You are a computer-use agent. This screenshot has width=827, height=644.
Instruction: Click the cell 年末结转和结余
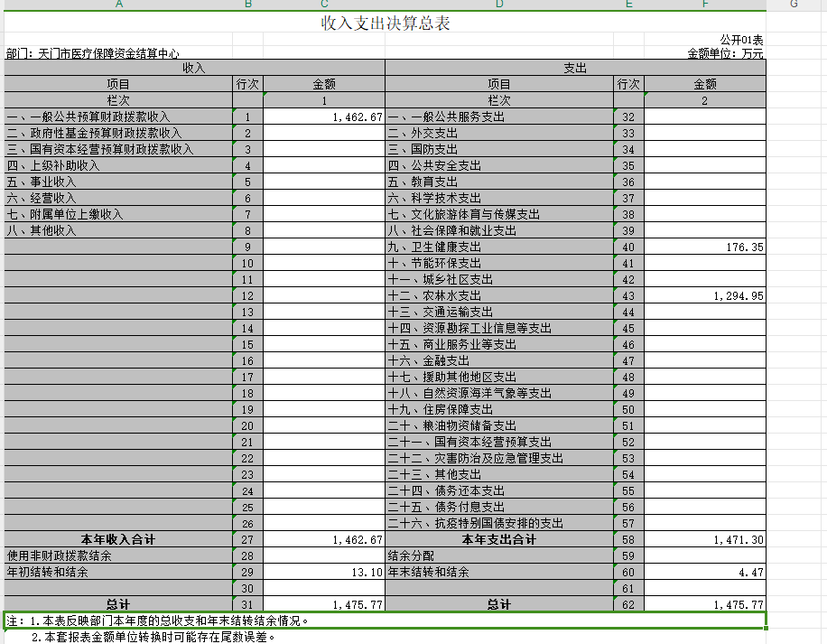coord(499,573)
